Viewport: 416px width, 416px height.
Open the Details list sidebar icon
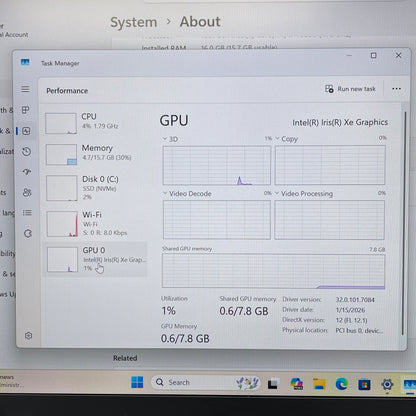27,213
